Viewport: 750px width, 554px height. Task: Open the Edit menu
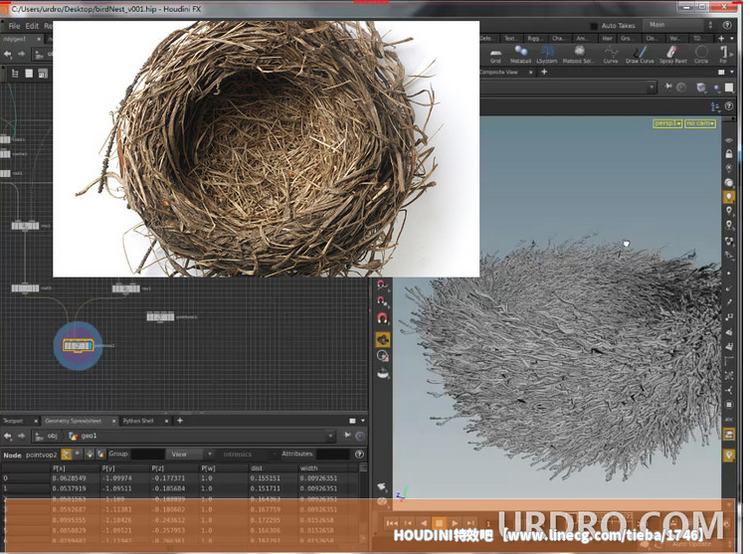[32, 26]
